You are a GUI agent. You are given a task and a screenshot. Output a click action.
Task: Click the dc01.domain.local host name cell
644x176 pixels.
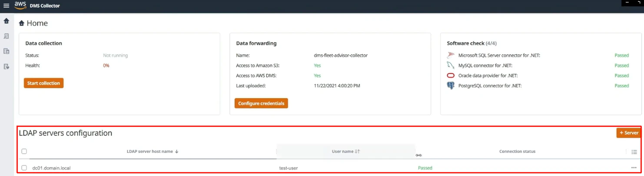(x=51, y=168)
